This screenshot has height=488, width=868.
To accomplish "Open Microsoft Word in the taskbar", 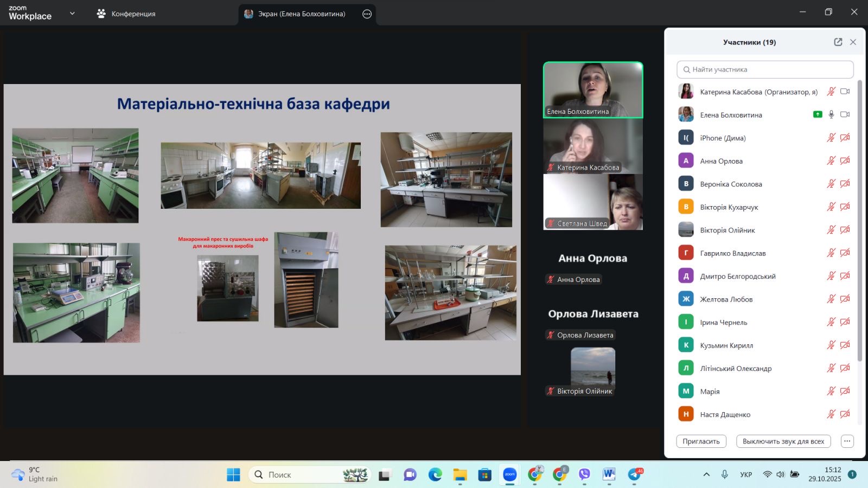I will click(x=609, y=474).
